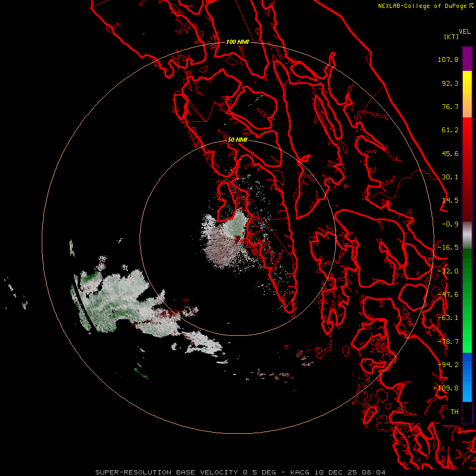Click the 45.6 legend value
The width and height of the screenshot is (476, 476).
click(x=450, y=153)
